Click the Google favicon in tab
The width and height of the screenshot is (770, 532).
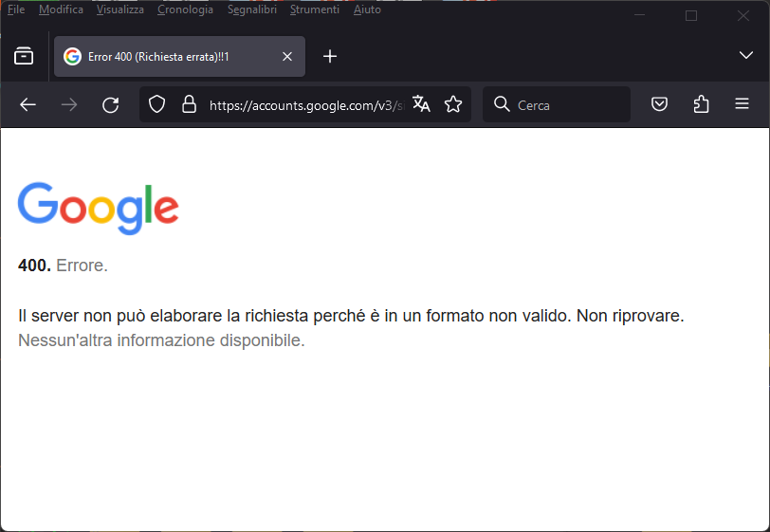[x=72, y=57]
